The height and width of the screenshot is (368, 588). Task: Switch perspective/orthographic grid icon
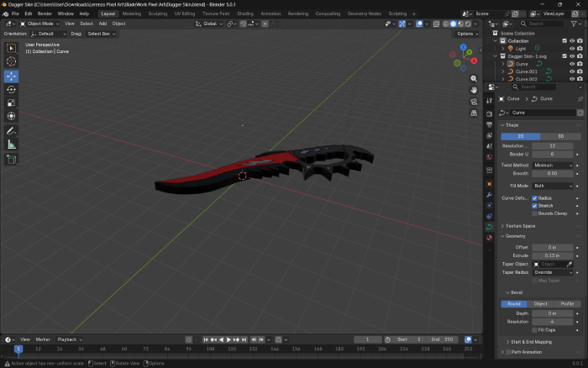[x=474, y=113]
